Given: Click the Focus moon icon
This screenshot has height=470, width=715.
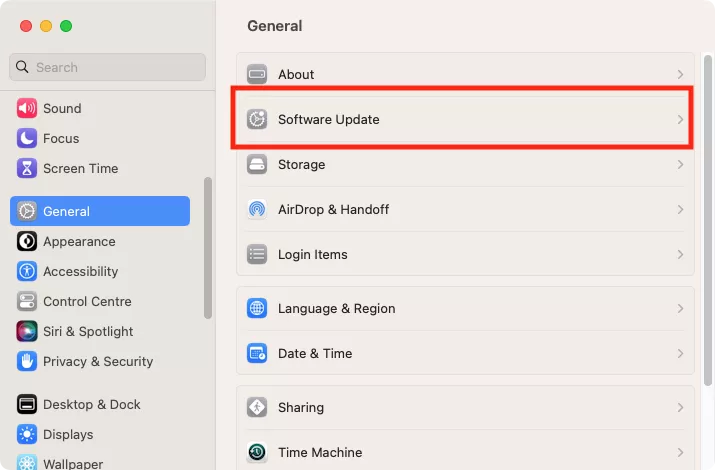Looking at the screenshot, I should [27, 138].
